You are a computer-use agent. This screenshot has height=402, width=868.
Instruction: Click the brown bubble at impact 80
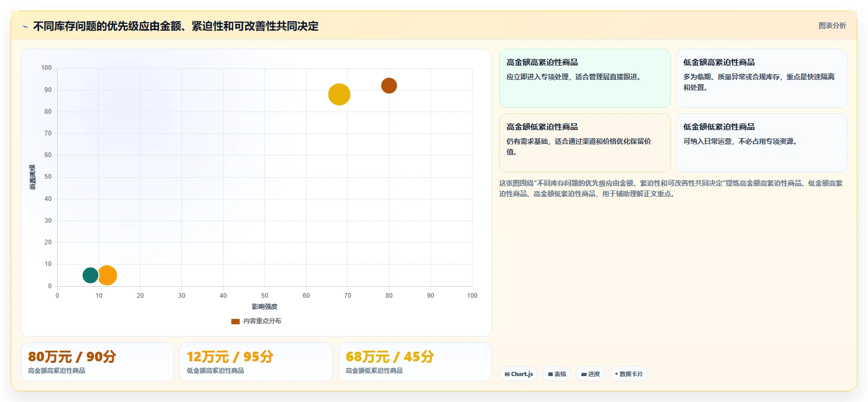point(389,86)
